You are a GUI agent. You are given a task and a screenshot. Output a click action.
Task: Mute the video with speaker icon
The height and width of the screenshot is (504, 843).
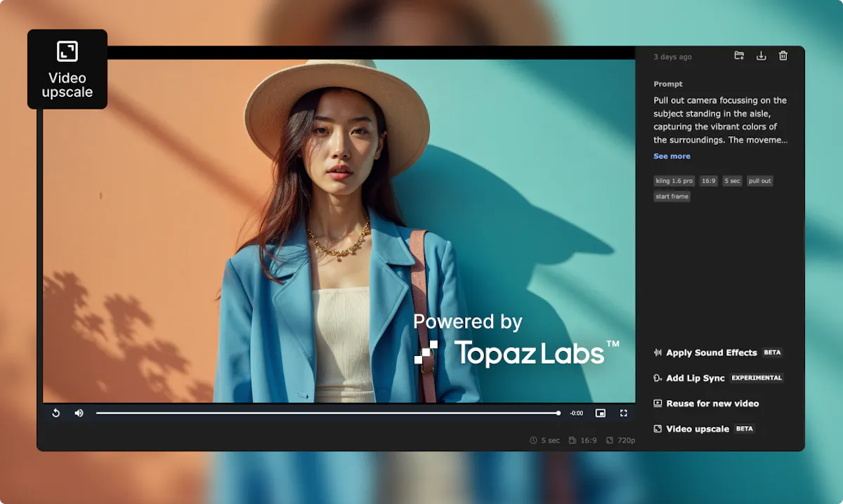coord(79,413)
